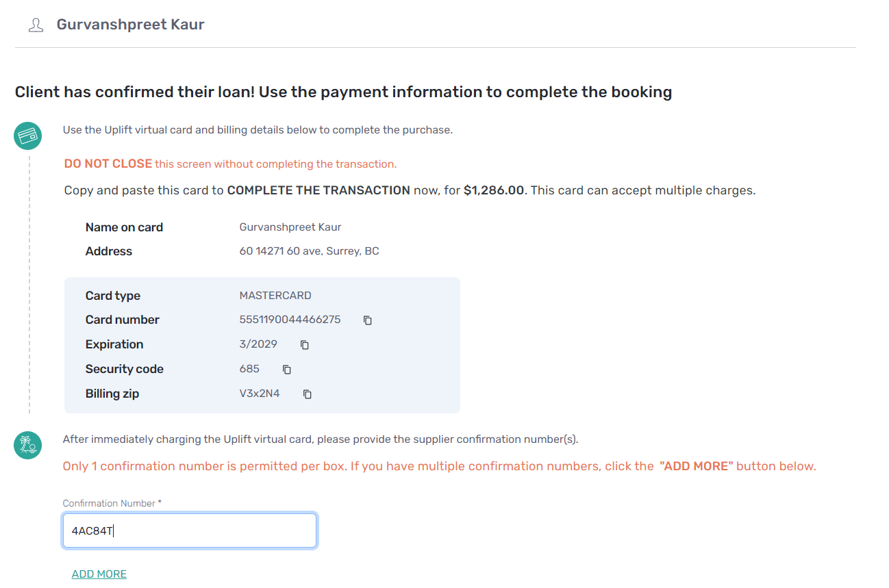Click the $1,286.00 amount
The image size is (889, 588).
coord(494,190)
